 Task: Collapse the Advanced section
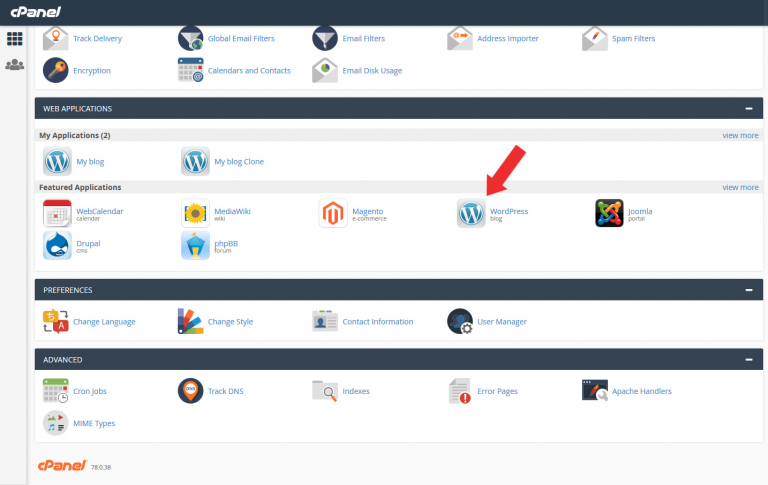(748, 359)
